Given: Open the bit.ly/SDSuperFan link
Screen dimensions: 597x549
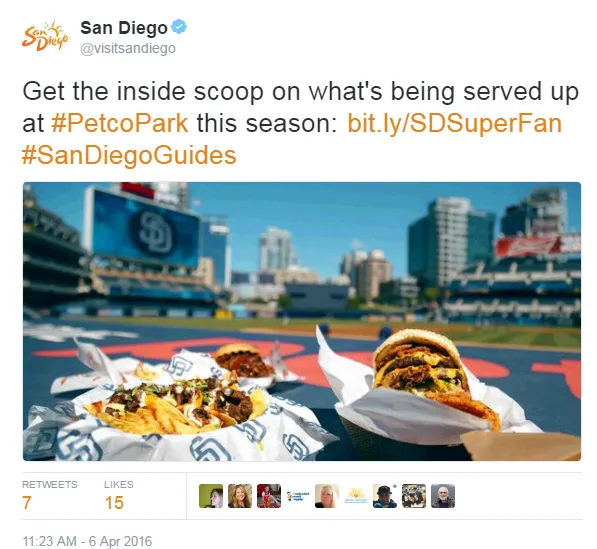Looking at the screenshot, I should click(455, 123).
